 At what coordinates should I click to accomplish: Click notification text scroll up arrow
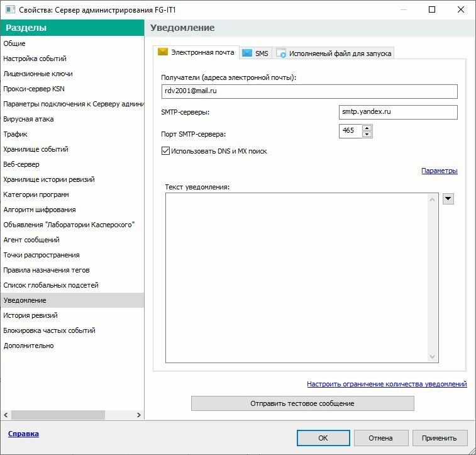tap(433, 199)
